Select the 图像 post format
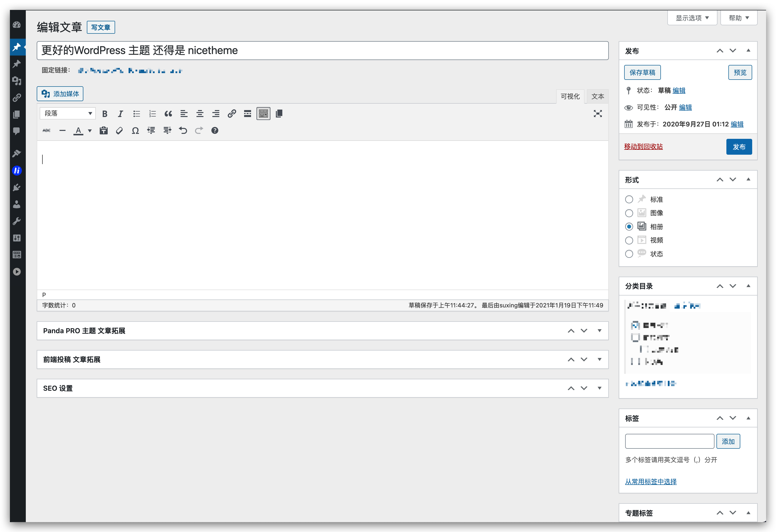The height and width of the screenshot is (532, 776). pos(629,213)
